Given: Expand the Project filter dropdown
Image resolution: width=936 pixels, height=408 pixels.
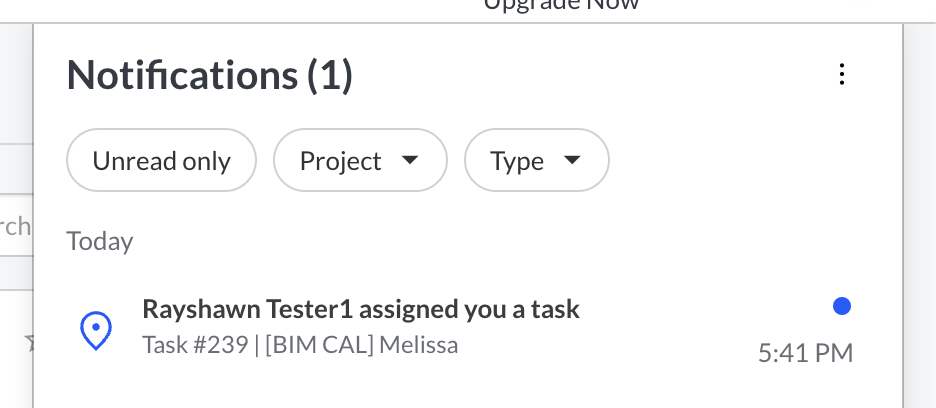Looking at the screenshot, I should point(359,161).
